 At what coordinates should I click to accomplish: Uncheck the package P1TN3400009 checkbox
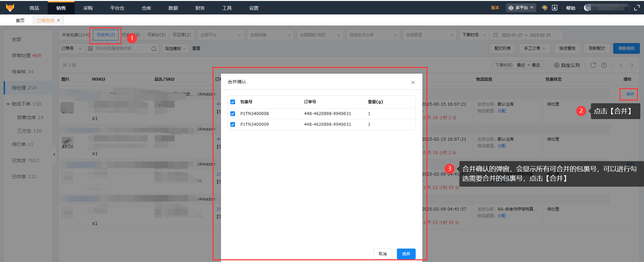click(x=233, y=124)
